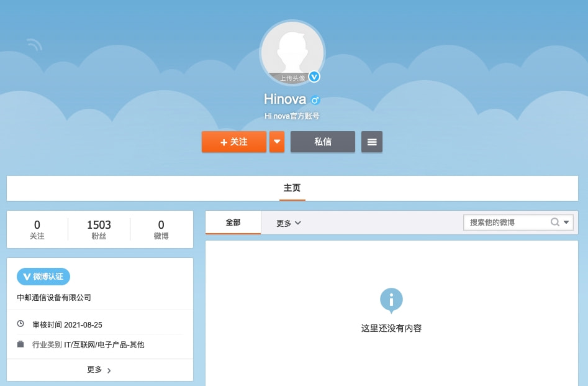This screenshot has width=588, height=386.
Task: Click the male gender icon beside Hinova
Action: [315, 100]
